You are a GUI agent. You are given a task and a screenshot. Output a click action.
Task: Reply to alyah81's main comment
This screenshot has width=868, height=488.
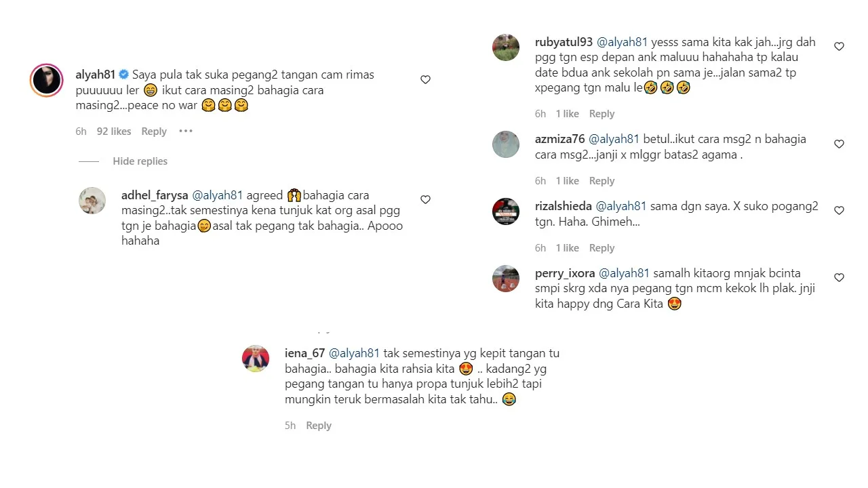tap(154, 131)
